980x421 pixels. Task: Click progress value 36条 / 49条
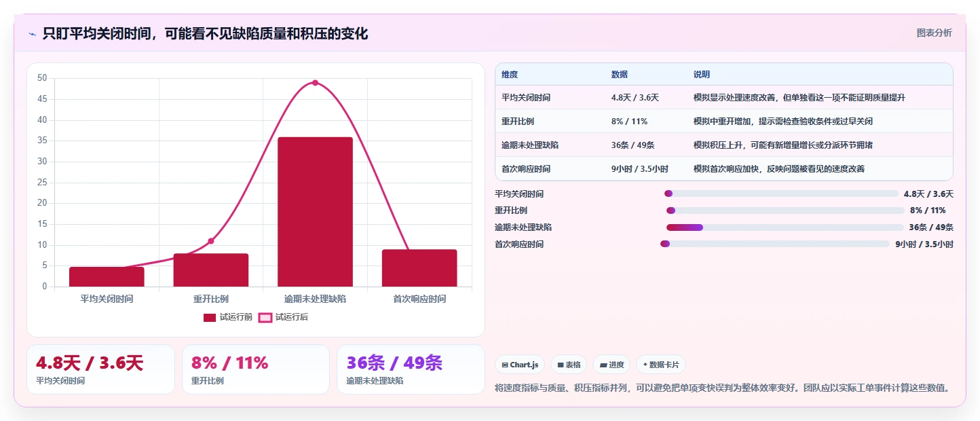pyautogui.click(x=931, y=227)
